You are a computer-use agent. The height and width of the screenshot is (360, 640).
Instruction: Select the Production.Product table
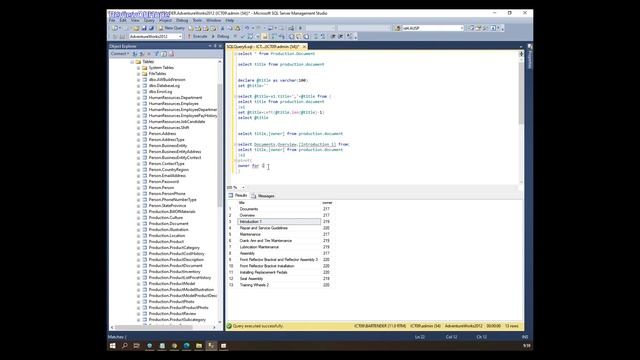(166, 242)
